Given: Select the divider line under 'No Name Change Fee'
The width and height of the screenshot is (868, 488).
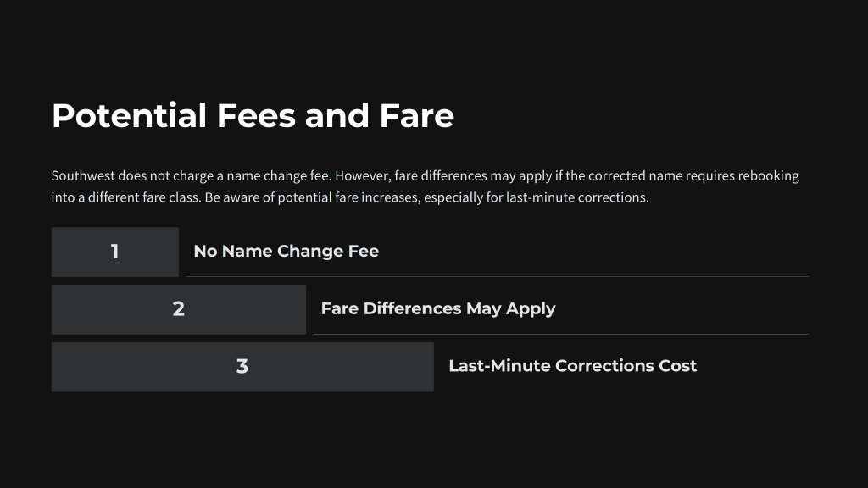Looking at the screenshot, I should click(498, 277).
